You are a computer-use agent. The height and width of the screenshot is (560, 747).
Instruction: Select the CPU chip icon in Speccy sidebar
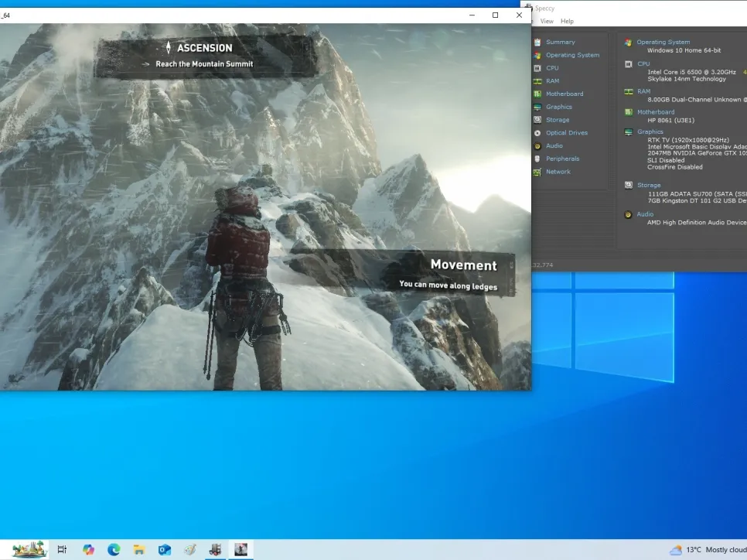pyautogui.click(x=537, y=68)
